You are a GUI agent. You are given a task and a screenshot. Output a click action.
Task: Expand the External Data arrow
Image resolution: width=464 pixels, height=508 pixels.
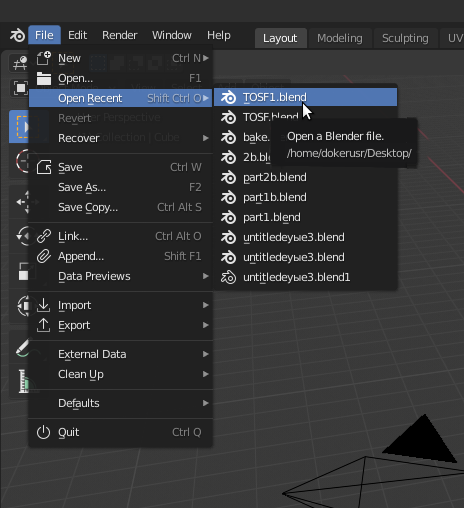(206, 354)
